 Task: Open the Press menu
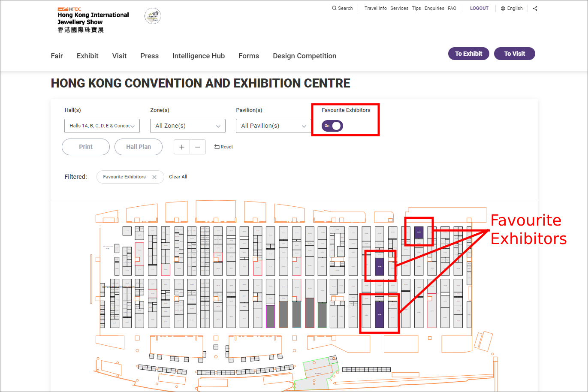(x=149, y=56)
